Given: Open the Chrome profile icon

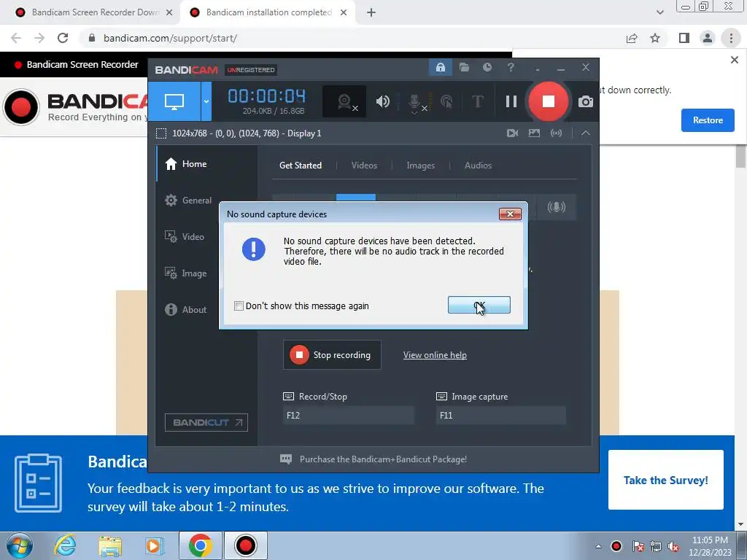Looking at the screenshot, I should (x=708, y=38).
